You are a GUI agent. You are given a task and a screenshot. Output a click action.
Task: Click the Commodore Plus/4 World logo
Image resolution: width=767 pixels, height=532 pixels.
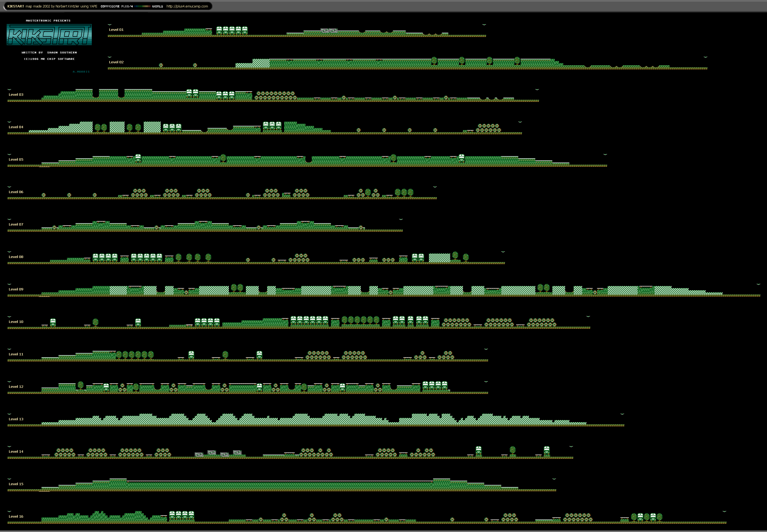click(132, 6)
